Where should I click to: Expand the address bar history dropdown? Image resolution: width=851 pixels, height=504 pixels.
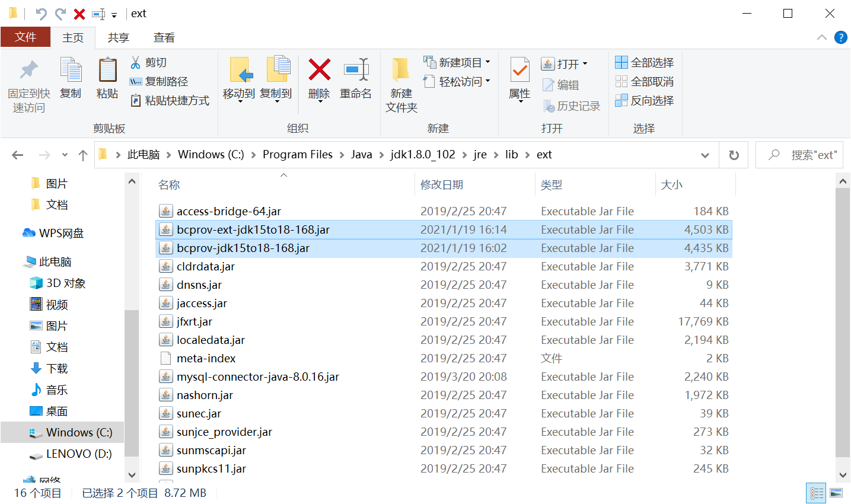(705, 155)
